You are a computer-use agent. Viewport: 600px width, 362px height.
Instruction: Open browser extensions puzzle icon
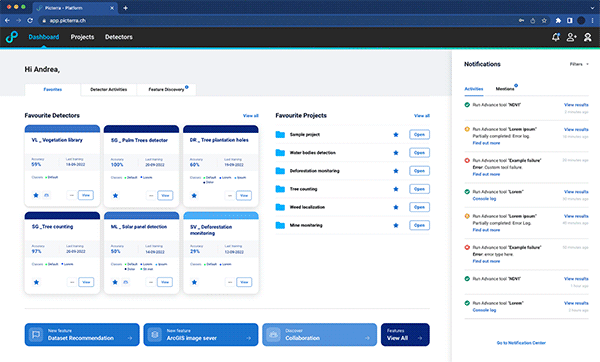pos(558,21)
